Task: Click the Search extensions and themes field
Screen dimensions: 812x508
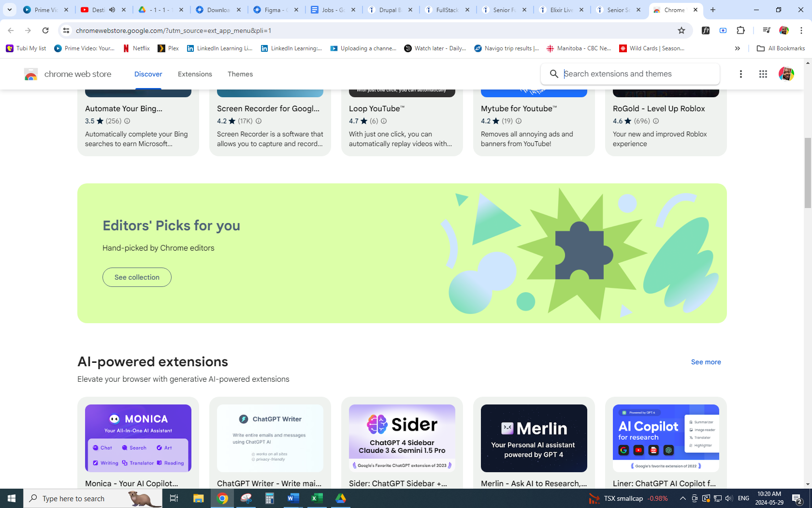Action: (638, 74)
